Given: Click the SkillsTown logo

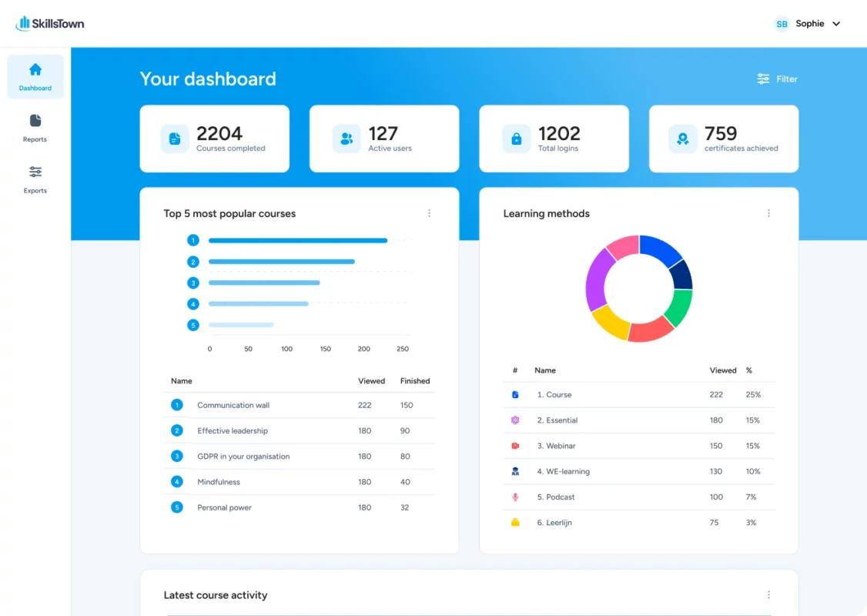Looking at the screenshot, I should click(x=50, y=24).
